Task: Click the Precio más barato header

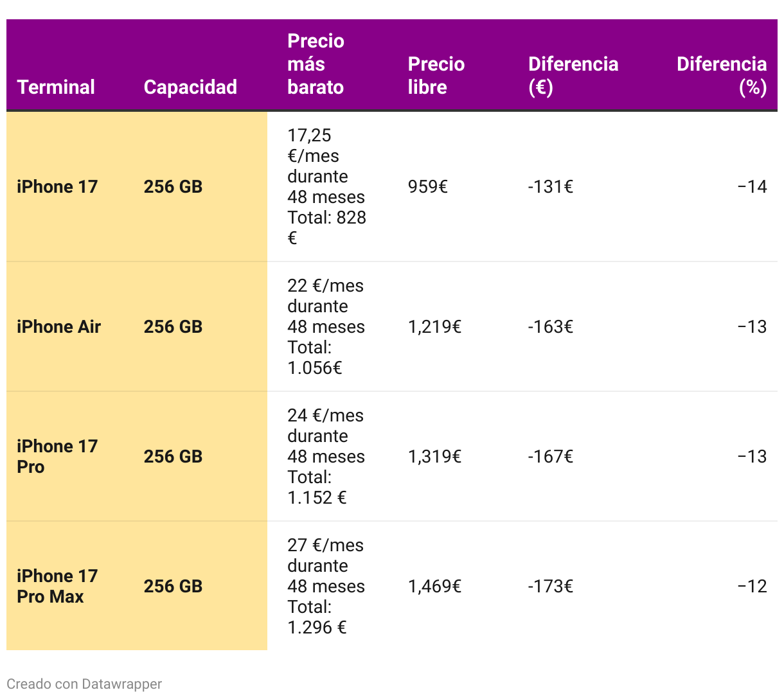Action: tap(316, 64)
